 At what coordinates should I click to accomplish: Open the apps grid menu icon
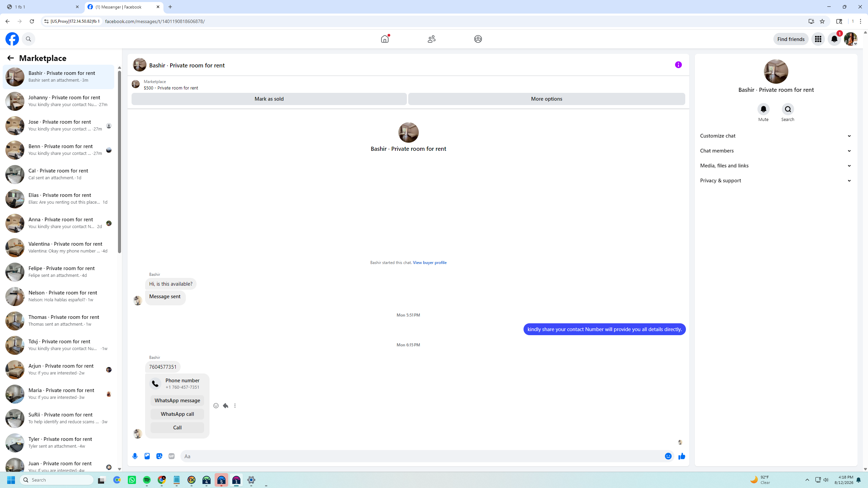pos(818,39)
